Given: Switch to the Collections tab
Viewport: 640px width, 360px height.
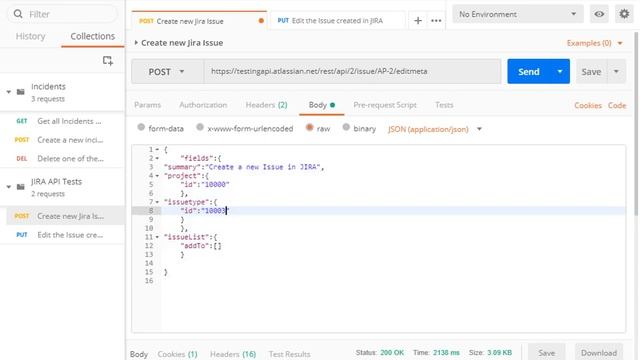Looking at the screenshot, I should [93, 36].
